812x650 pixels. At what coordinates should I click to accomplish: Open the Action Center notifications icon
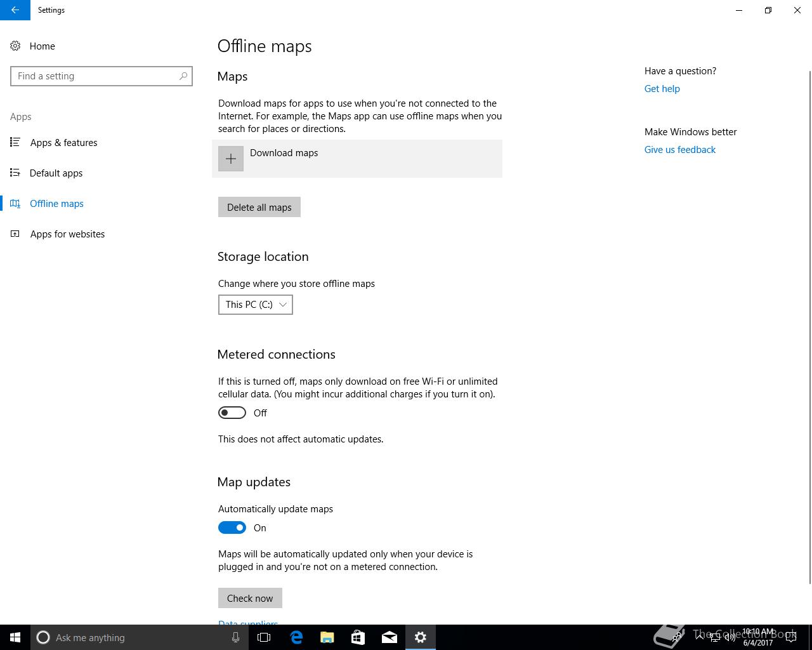[791, 637]
